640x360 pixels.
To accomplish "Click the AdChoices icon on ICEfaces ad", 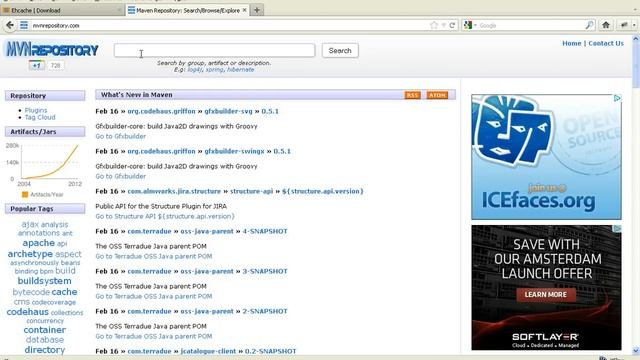I will 617,98.
